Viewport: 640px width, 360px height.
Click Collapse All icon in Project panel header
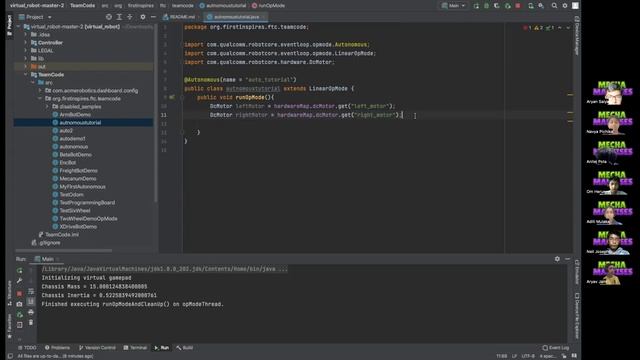(130, 17)
